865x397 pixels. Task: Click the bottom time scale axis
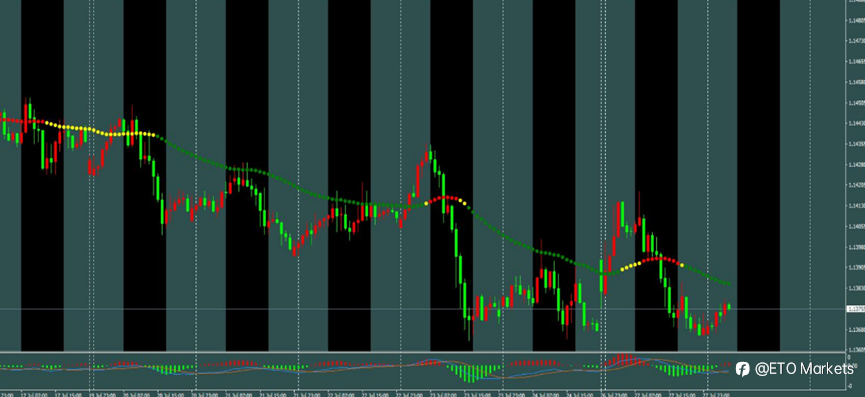pos(423,393)
